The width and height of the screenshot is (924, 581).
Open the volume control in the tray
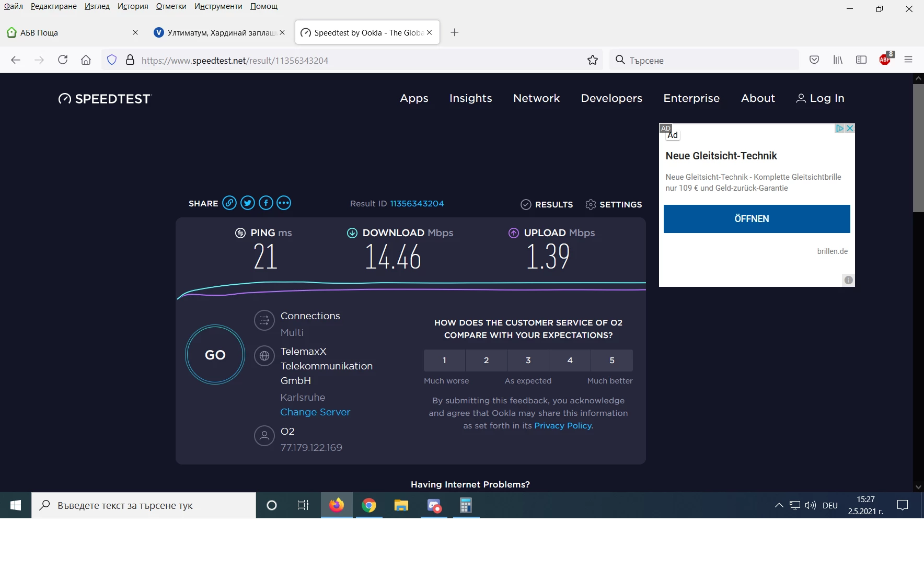coord(811,505)
